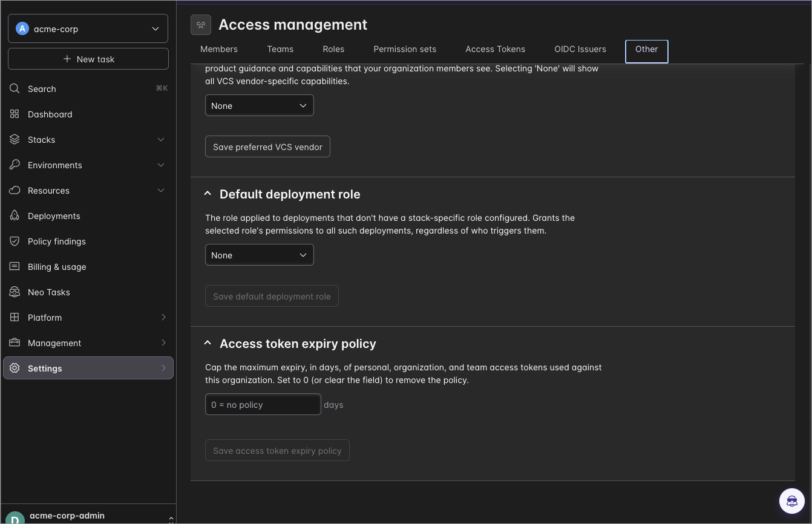Open the OIDC Issuers tab
The width and height of the screenshot is (812, 524).
[580, 49]
